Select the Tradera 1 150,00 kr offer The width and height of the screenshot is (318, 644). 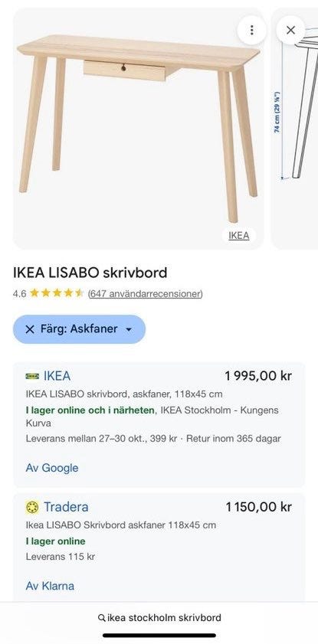(x=159, y=547)
